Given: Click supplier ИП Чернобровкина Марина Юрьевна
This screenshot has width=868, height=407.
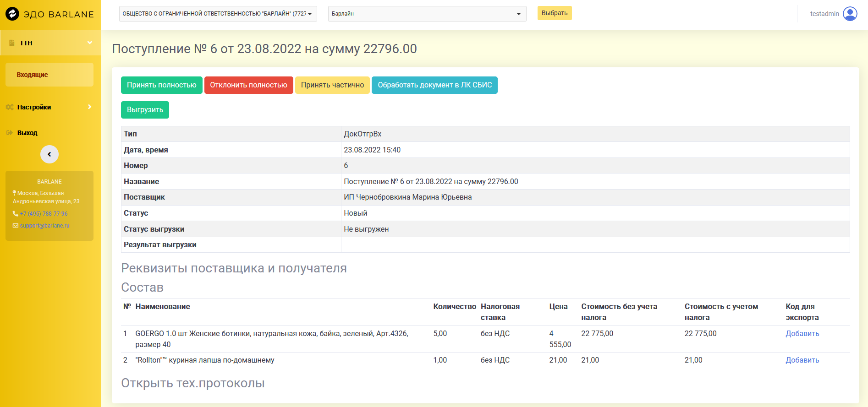Looking at the screenshot, I should coord(407,197).
